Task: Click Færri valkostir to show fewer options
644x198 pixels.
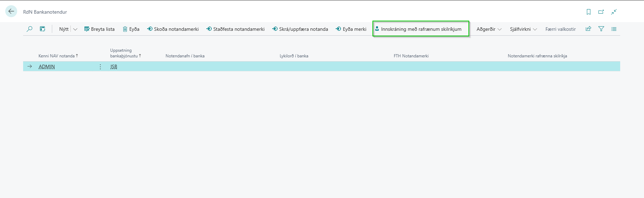Action: [560, 29]
